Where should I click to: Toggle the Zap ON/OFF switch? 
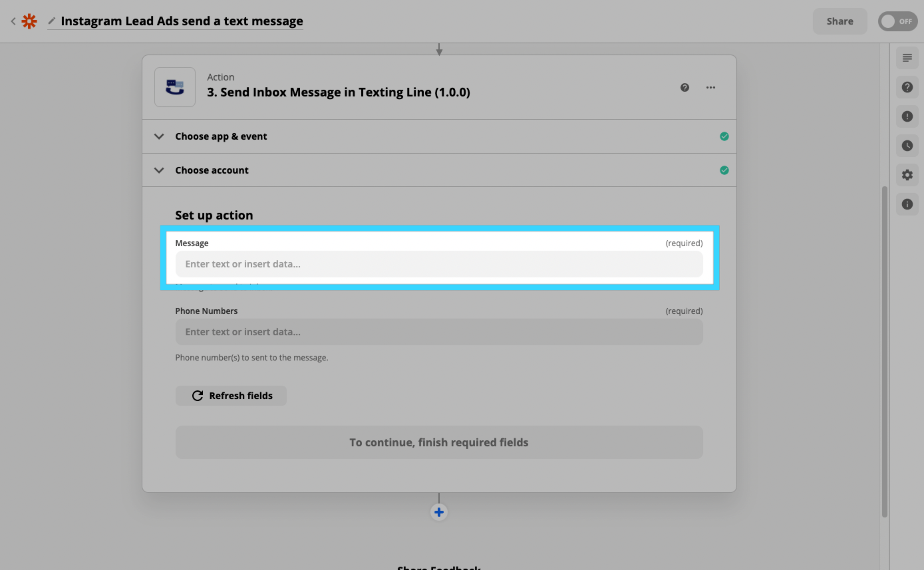click(897, 21)
